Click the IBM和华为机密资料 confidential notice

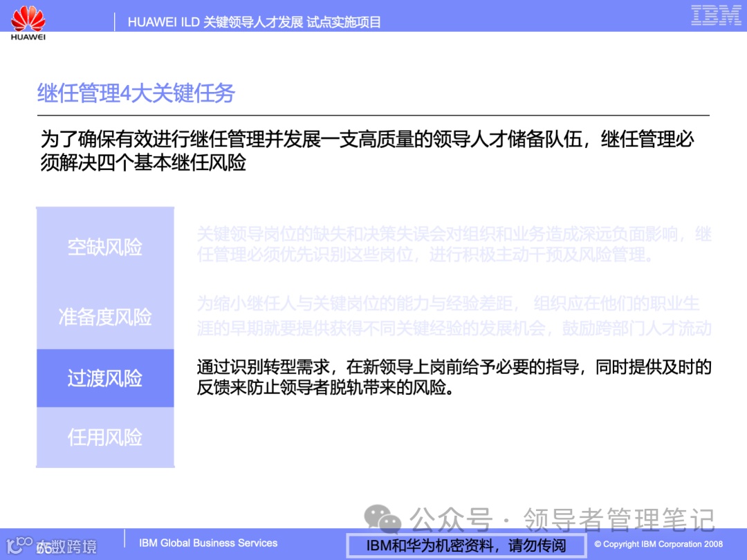[x=465, y=545]
